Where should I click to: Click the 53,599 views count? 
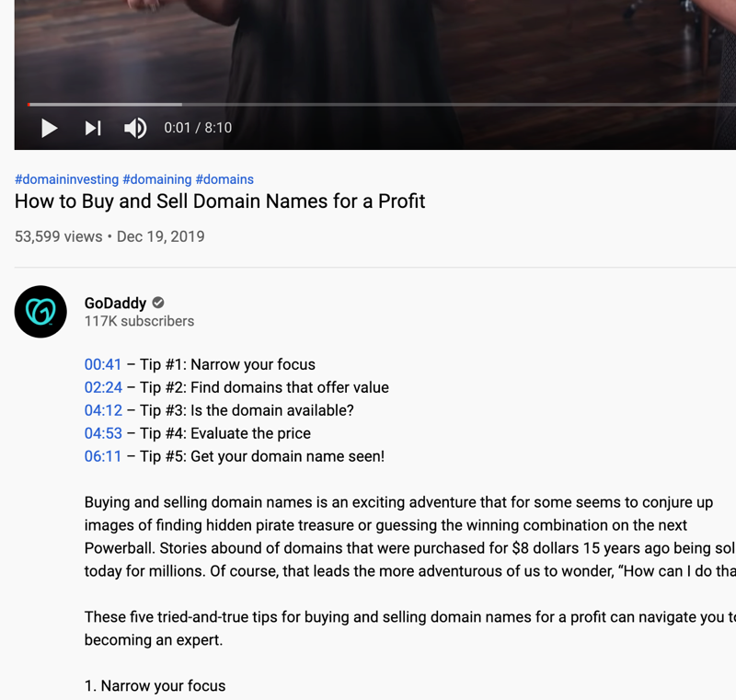[58, 236]
